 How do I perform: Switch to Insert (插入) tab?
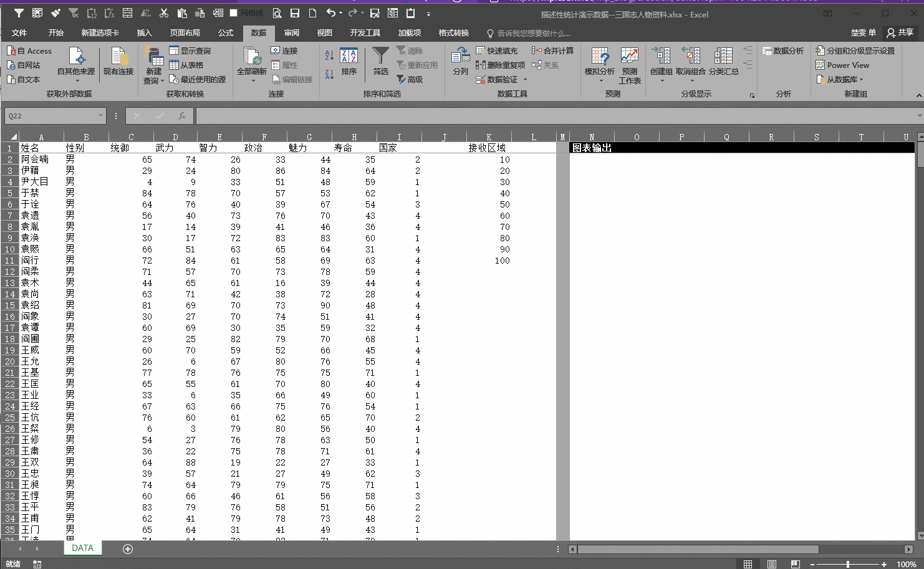coord(144,33)
